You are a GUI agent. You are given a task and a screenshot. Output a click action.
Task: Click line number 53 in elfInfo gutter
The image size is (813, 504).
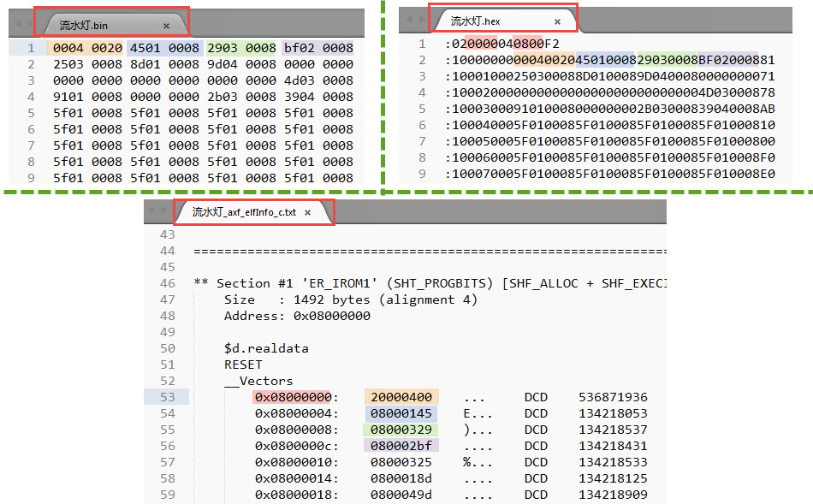tap(167, 397)
